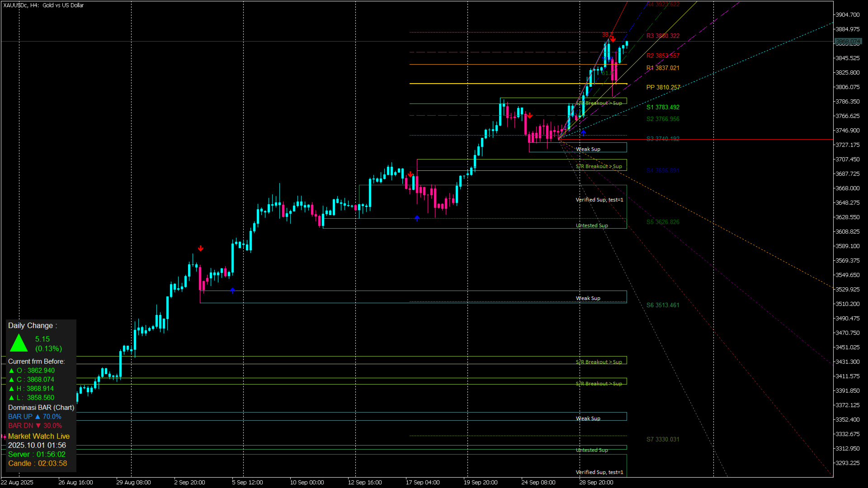Select the R1 3837.021 resistance label

tap(663, 68)
